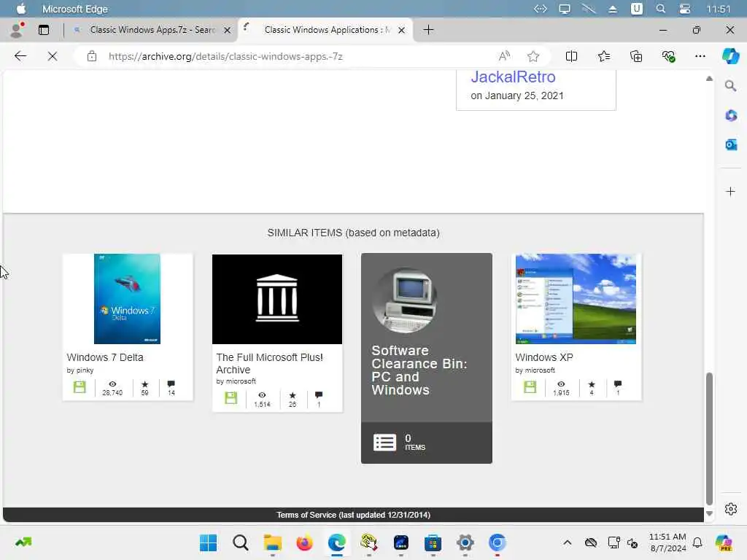Open JackalRetro uploader profile link
747x560 pixels.
click(x=513, y=77)
